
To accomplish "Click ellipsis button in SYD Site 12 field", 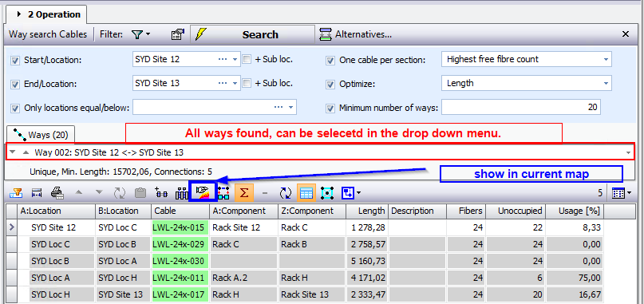I will (223, 59).
